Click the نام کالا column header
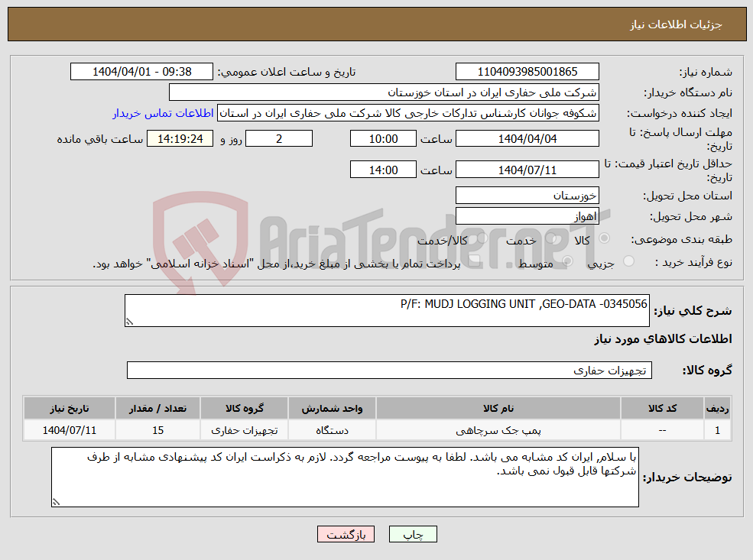The width and height of the screenshot is (753, 560). click(x=498, y=409)
